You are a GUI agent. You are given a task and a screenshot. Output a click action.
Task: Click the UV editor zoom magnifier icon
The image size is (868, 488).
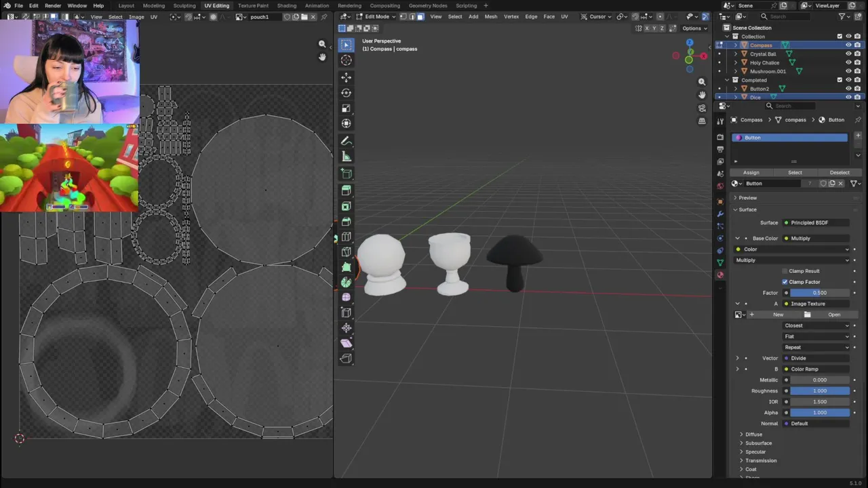tap(322, 43)
